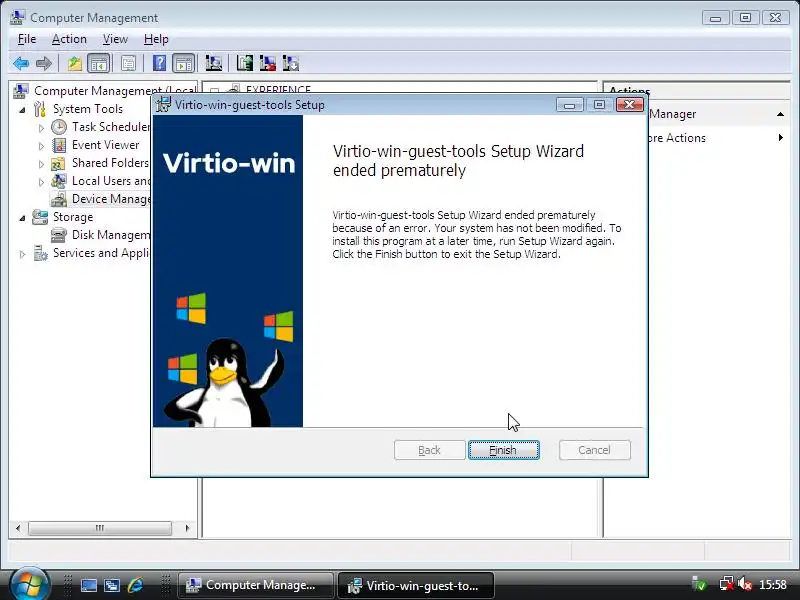
Task: Click the green check tray icon
Action: pos(699,584)
